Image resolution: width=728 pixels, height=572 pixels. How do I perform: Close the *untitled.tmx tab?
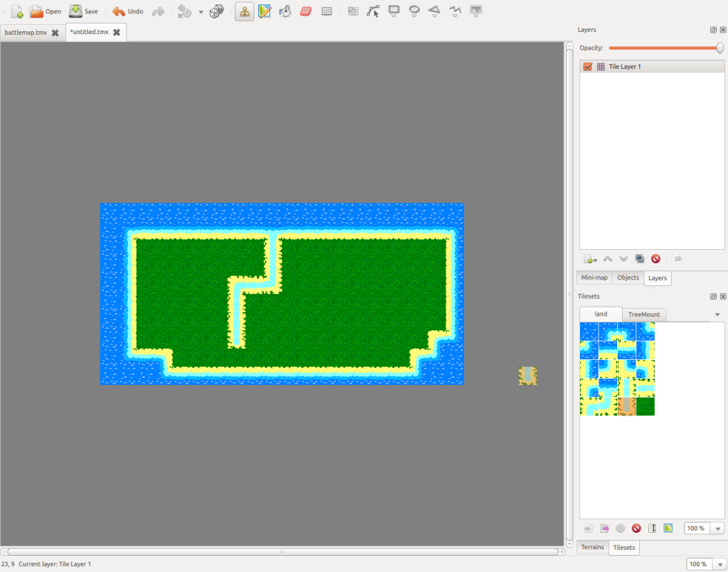[117, 32]
